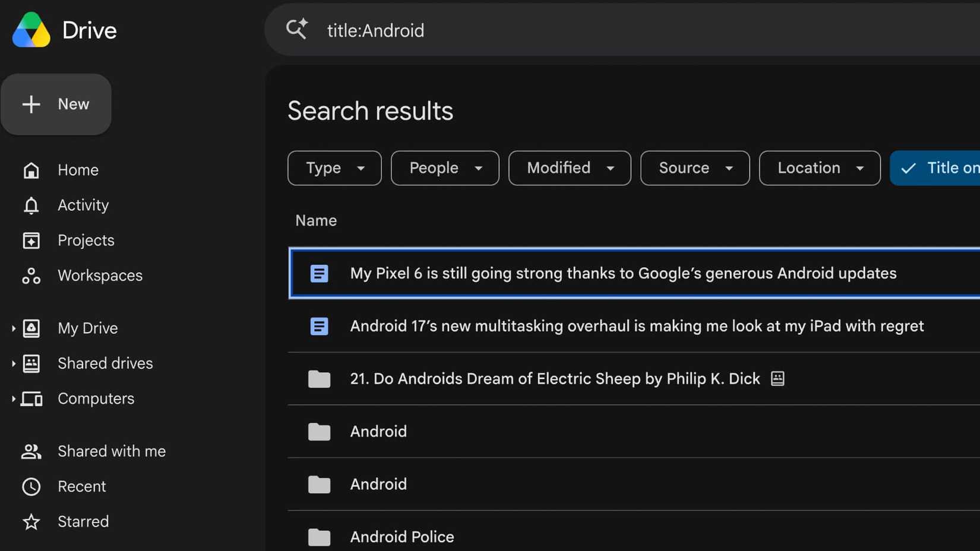Select Shared drives icon

pos(31,363)
